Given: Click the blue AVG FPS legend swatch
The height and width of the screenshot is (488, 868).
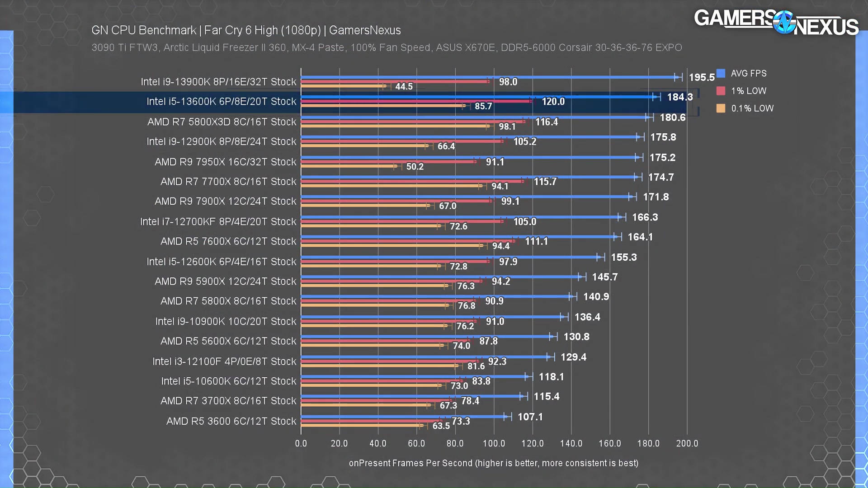Looking at the screenshot, I should click(721, 73).
